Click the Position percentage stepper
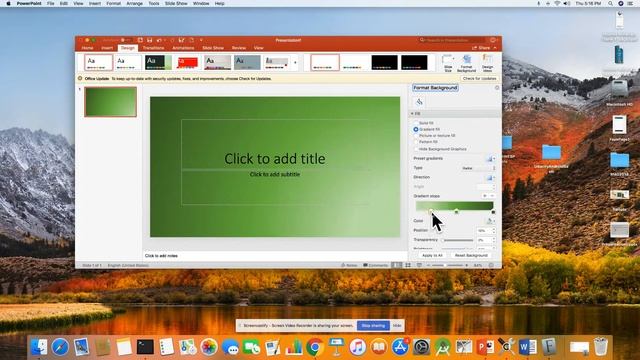640x360 pixels. point(494,231)
